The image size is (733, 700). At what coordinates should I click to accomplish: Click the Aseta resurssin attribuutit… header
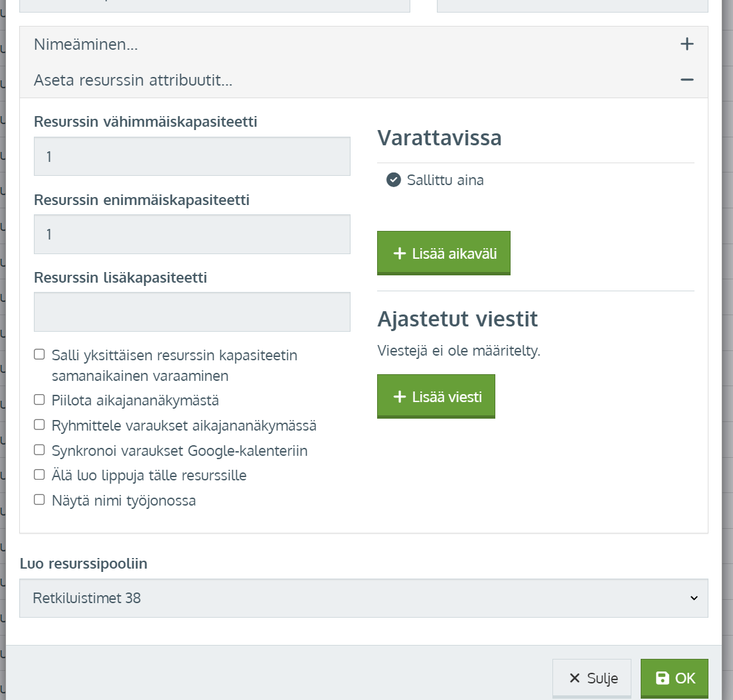[x=133, y=80]
